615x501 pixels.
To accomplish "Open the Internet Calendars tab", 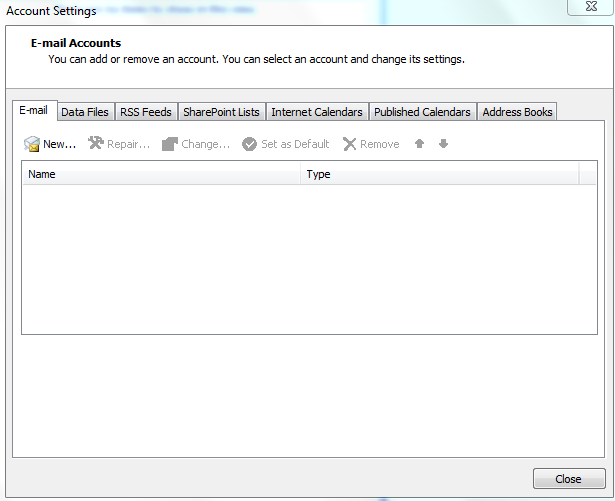I will [x=317, y=112].
